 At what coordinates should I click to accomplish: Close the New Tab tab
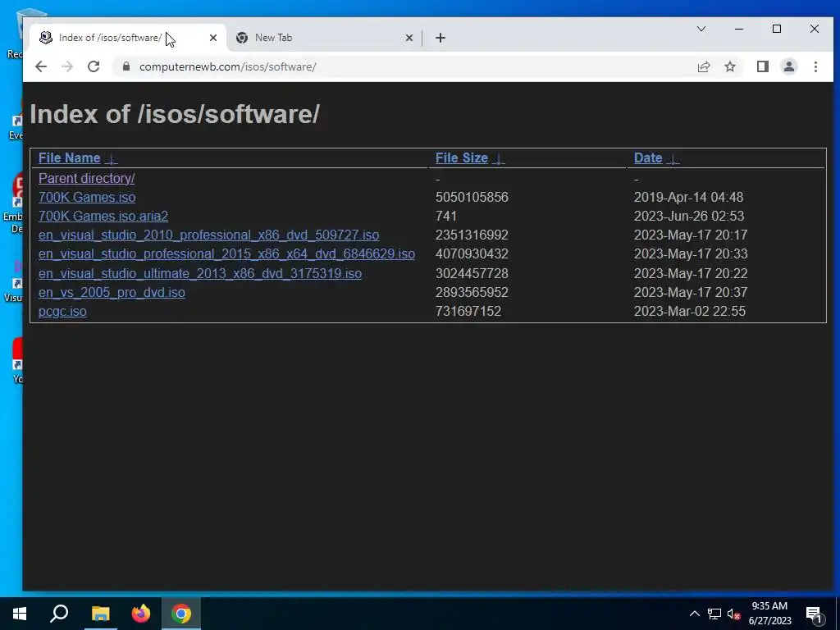[409, 38]
